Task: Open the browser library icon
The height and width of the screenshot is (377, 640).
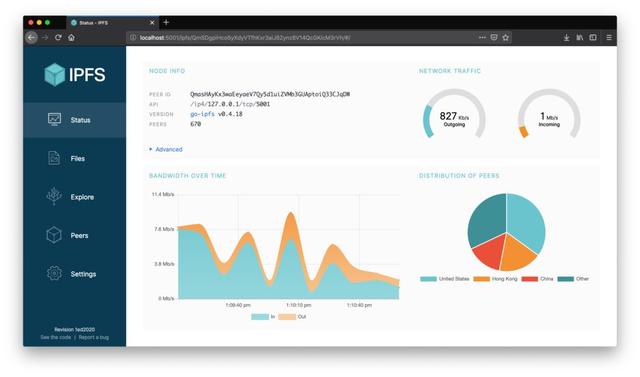Action: 580,38
